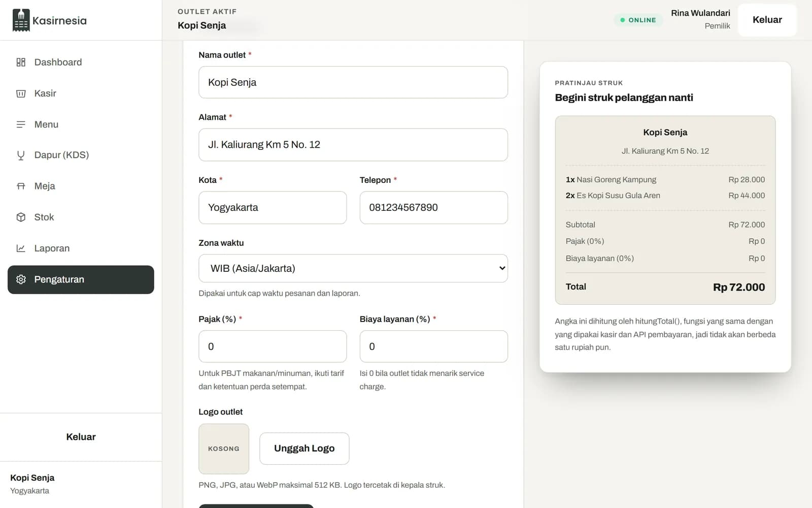This screenshot has height=508, width=812.
Task: Click the Menu label in sidebar
Action: coord(46,124)
